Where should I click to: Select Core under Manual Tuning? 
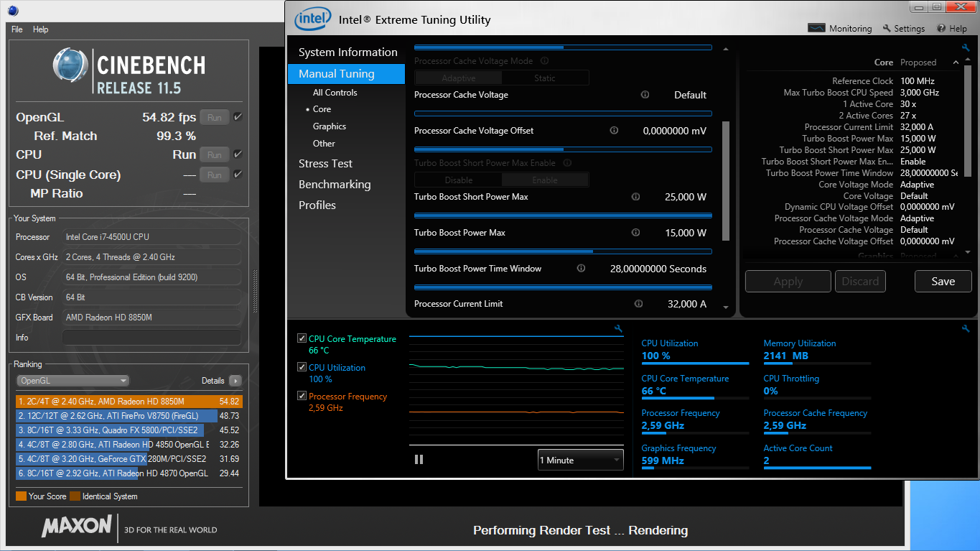click(322, 109)
